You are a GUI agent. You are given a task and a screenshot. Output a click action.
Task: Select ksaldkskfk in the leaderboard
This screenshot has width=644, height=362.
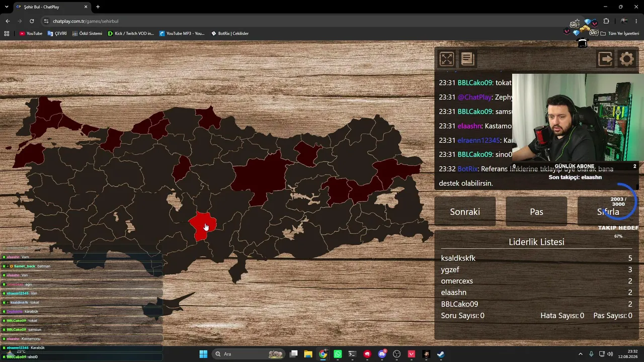(x=458, y=258)
